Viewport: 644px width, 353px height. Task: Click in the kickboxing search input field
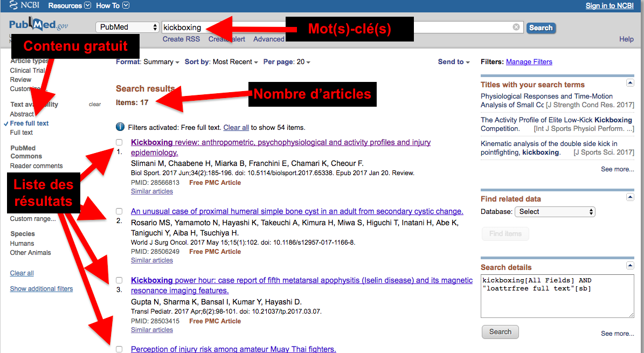343,27
